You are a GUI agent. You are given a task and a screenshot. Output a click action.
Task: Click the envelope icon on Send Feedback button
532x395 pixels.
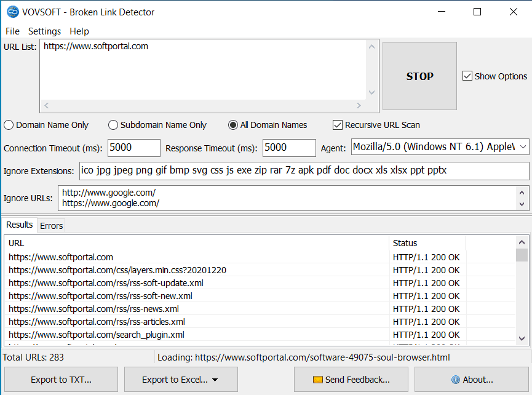[318, 380]
